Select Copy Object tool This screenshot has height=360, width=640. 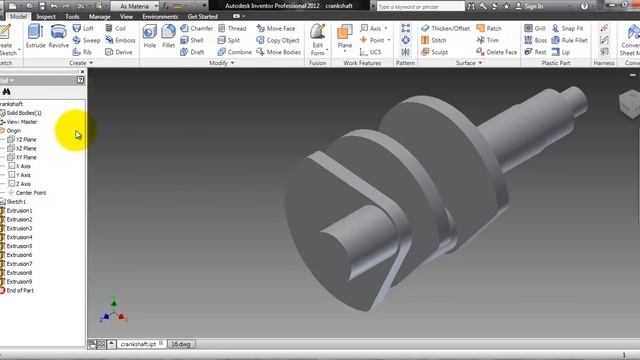278,40
